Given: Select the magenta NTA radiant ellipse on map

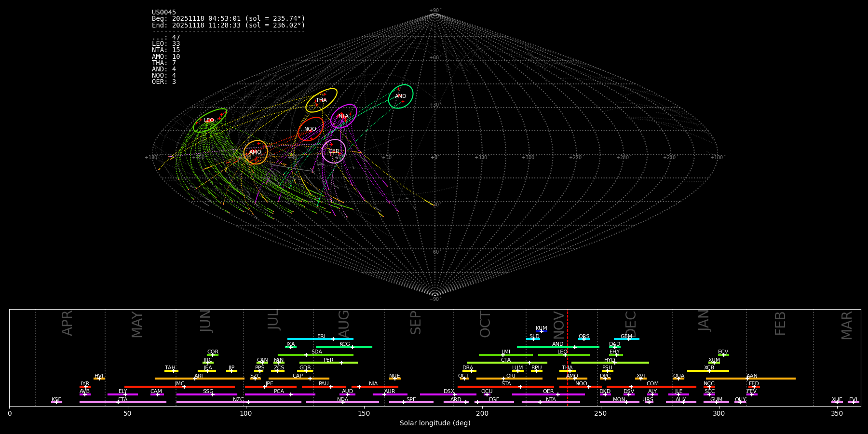Looking at the screenshot, I should pos(343,116).
